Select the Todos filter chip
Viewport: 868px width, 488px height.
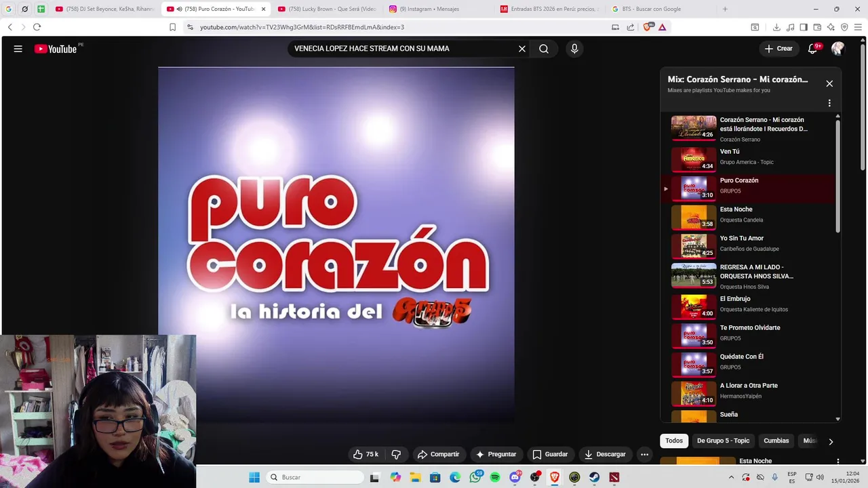point(674,441)
